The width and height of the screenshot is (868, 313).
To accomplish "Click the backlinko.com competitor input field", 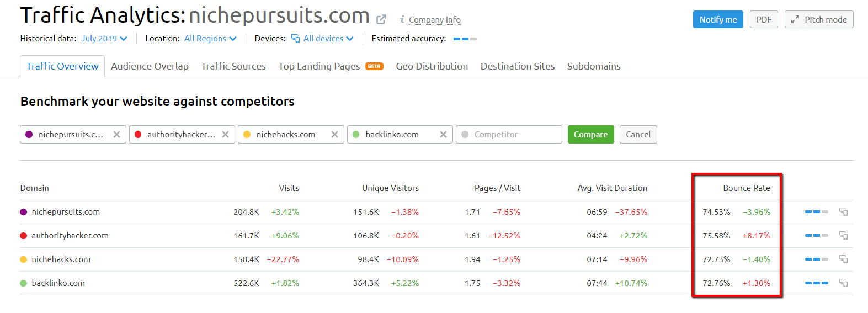I will click(x=400, y=134).
